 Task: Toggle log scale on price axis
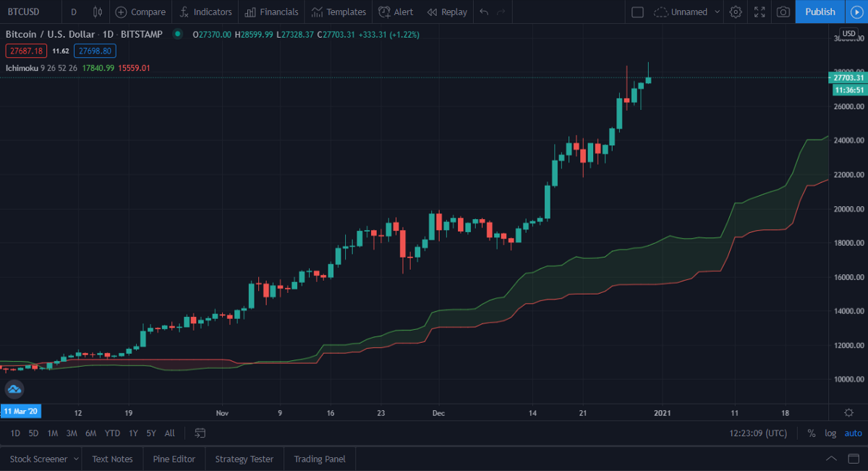[830, 433]
